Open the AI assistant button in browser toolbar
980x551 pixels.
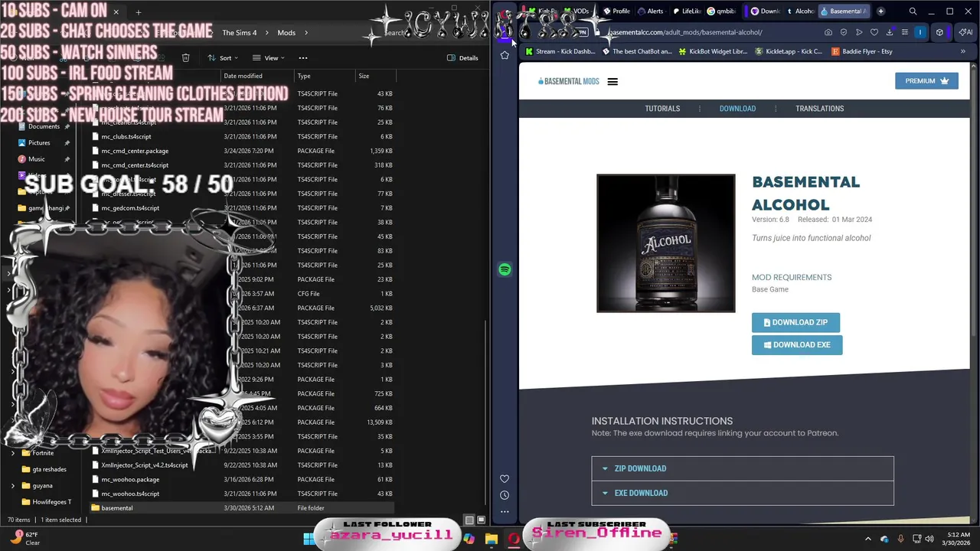pyautogui.click(x=965, y=32)
